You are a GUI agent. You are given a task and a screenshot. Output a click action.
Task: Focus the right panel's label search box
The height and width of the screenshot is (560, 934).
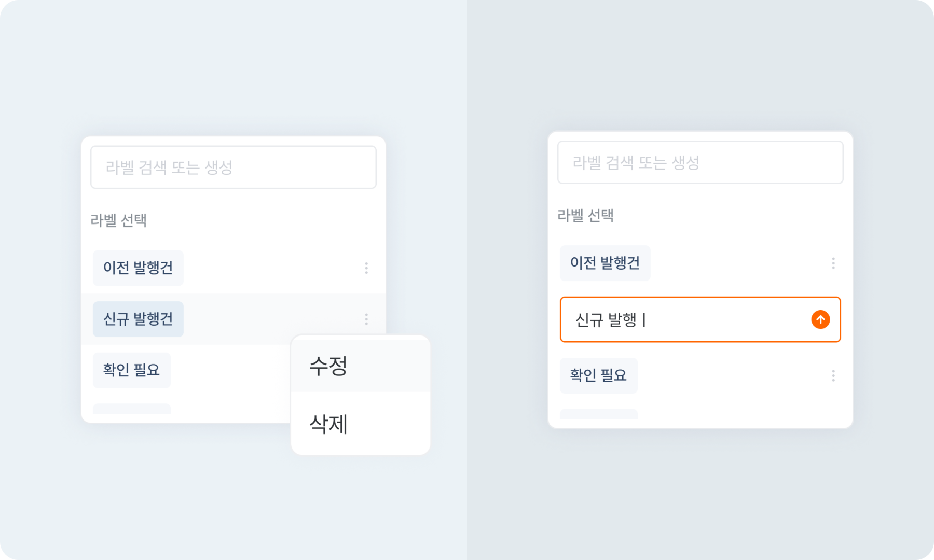(x=700, y=162)
